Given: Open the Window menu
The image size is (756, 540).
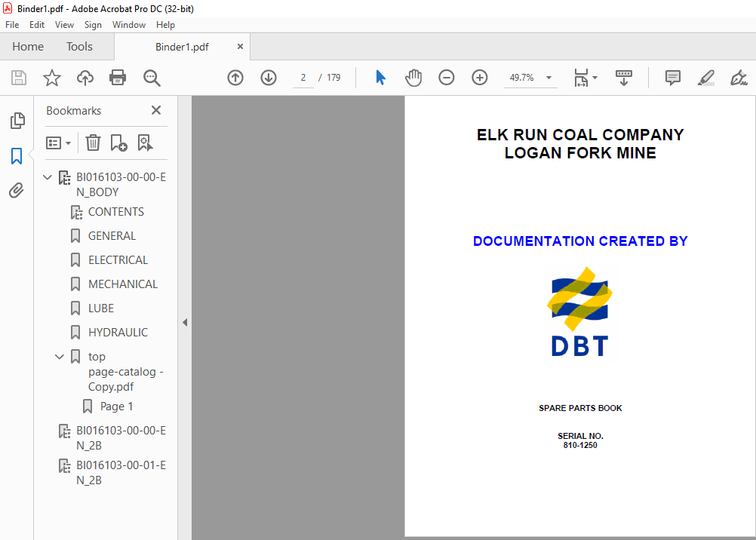Looking at the screenshot, I should point(129,25).
